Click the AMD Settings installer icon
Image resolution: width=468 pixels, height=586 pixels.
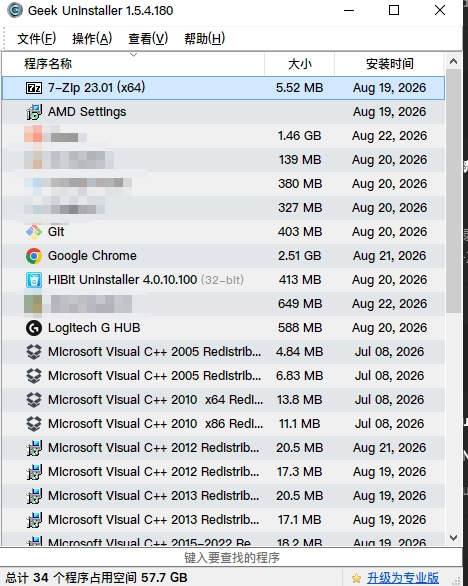pyautogui.click(x=34, y=112)
